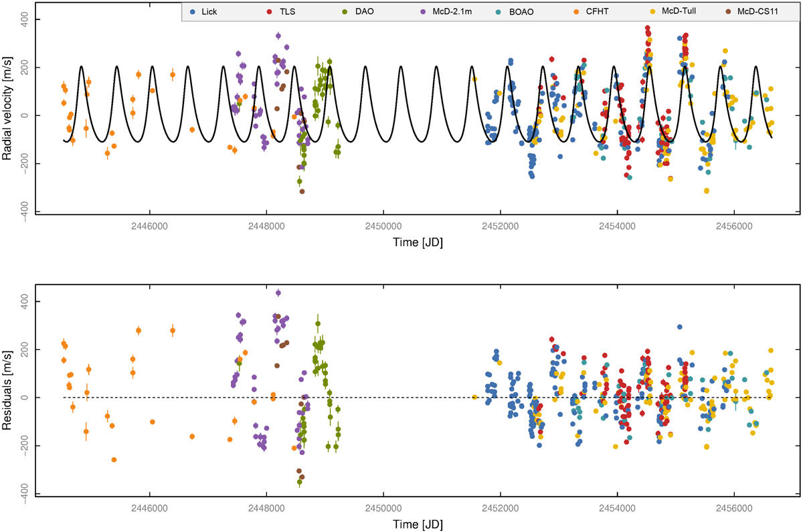Select the "Residuals [m/s]" axis title
Viewport: 803px width, 532px height.
coord(7,390)
